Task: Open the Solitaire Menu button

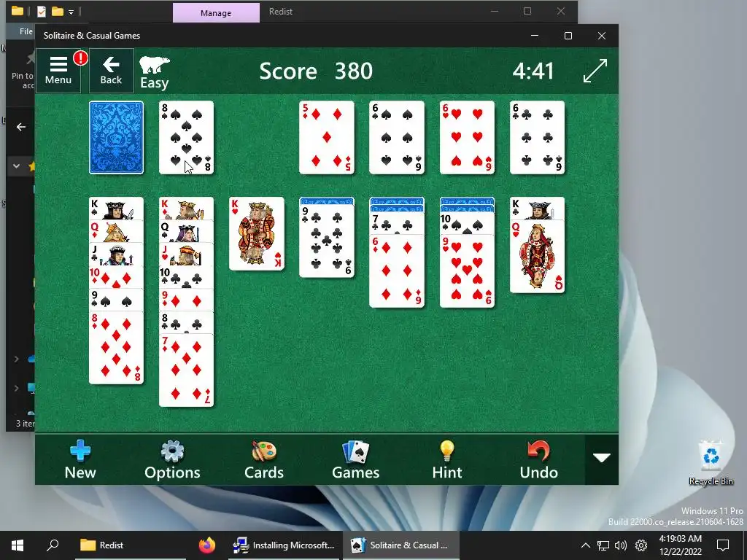Action: (58, 71)
